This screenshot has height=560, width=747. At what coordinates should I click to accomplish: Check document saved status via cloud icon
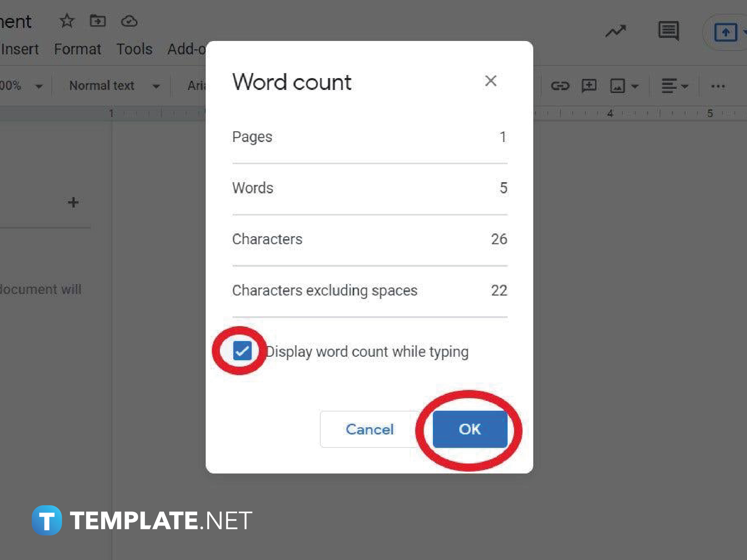129,21
